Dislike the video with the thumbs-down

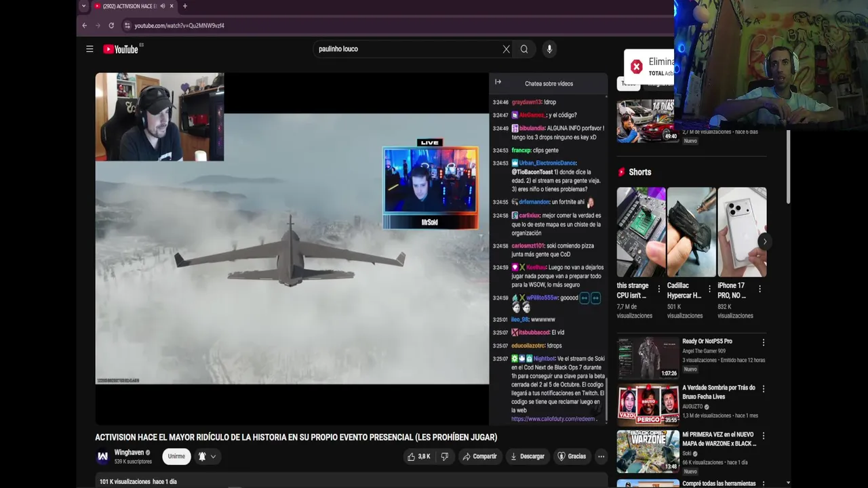[x=445, y=456]
